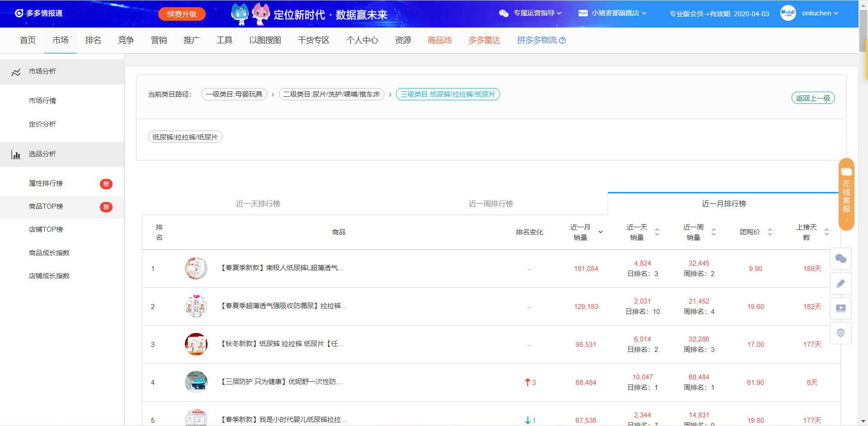The width and height of the screenshot is (868, 426).
Task: Open sidebar item 定价分析
Action: click(42, 124)
